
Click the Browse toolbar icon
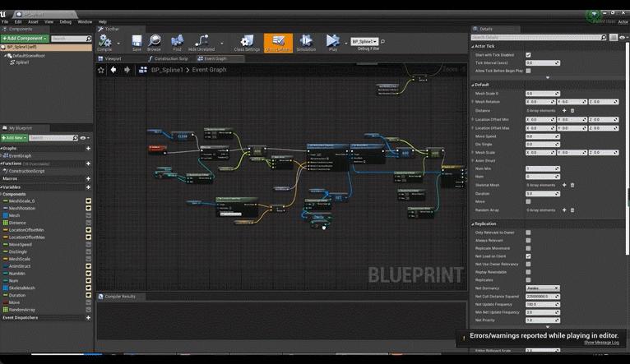pyautogui.click(x=155, y=41)
